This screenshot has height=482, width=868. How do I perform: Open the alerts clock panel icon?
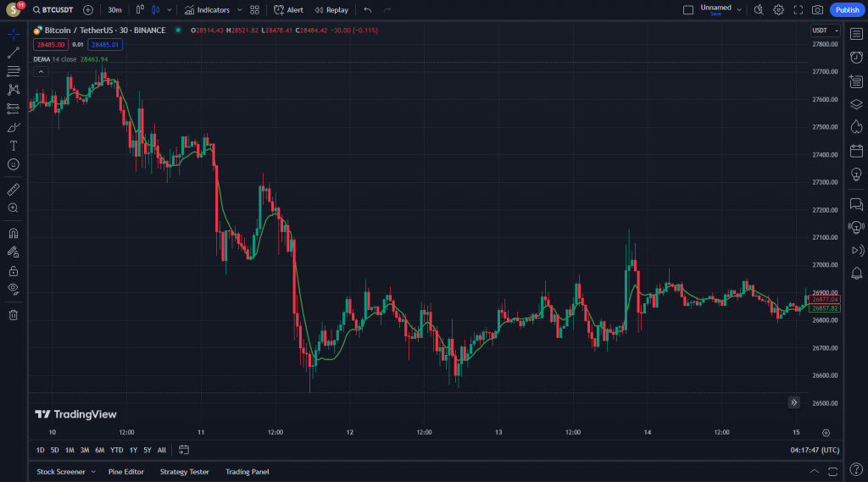click(856, 58)
